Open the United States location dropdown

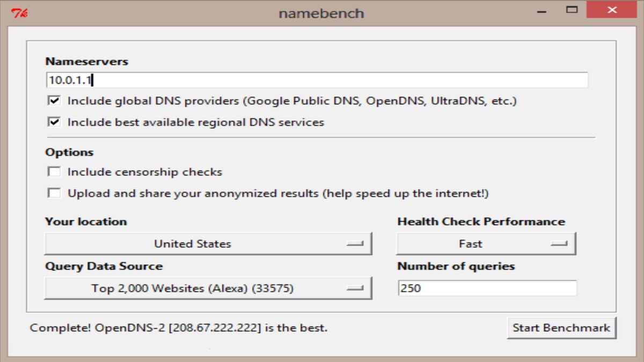(208, 244)
